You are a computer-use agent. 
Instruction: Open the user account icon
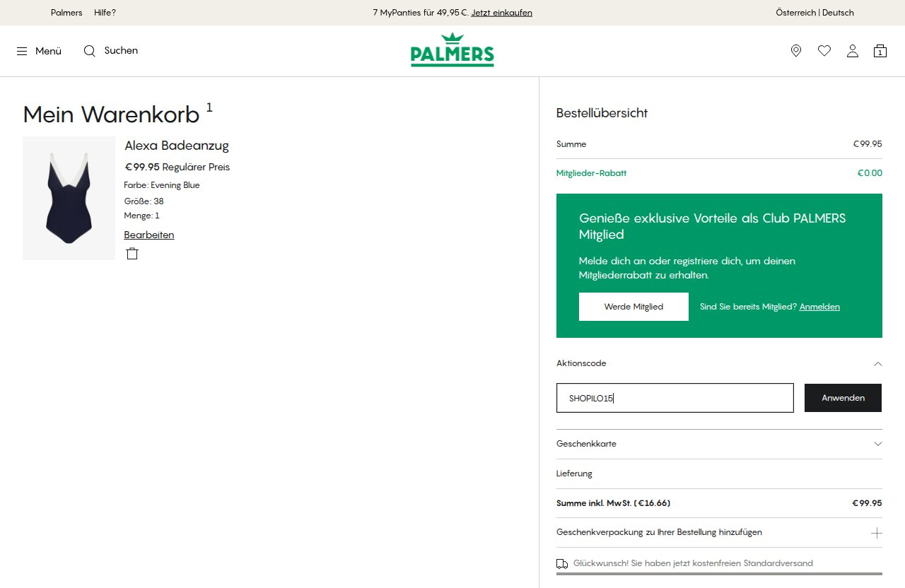pos(853,51)
